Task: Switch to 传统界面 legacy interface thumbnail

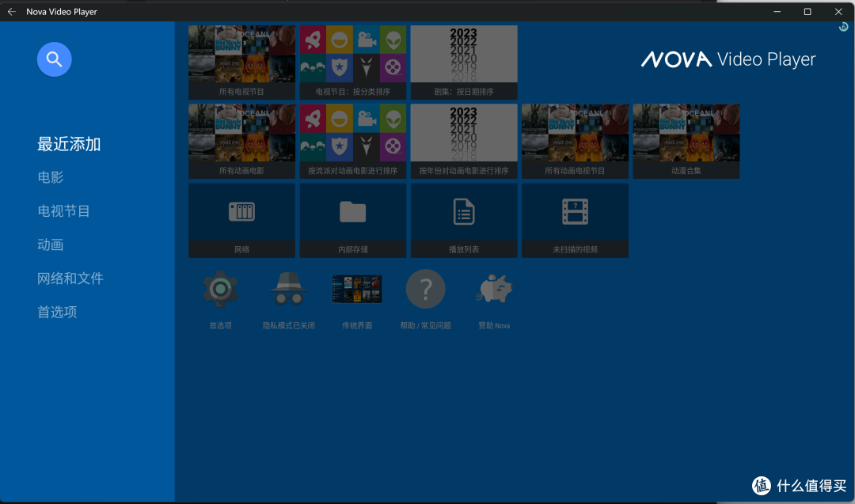Action: 357,290
